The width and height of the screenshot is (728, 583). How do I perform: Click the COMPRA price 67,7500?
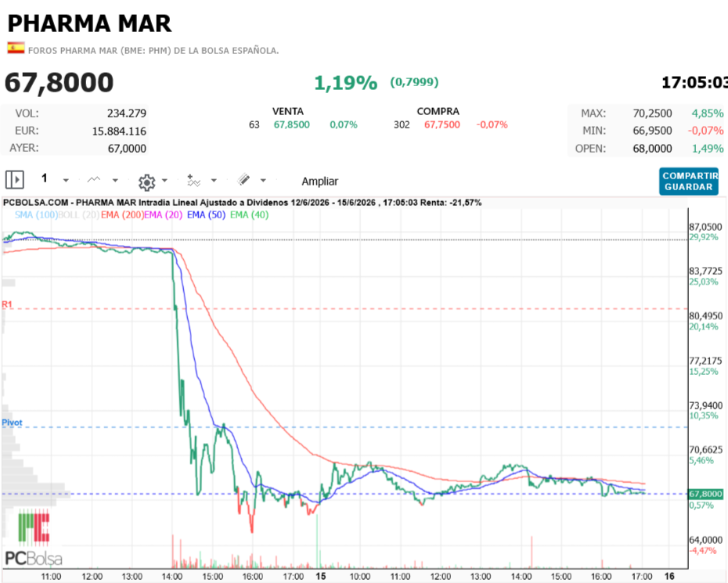click(442, 125)
